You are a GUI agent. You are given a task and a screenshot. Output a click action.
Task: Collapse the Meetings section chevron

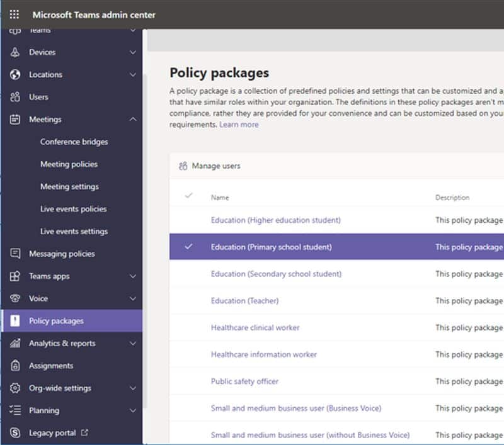(133, 119)
